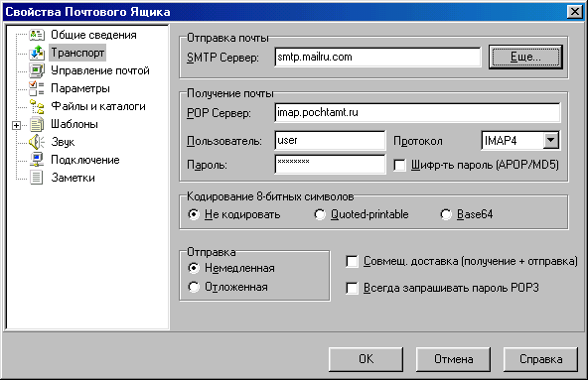The width and height of the screenshot is (588, 380).
Task: Confirm with the OK button
Action: coord(366,359)
